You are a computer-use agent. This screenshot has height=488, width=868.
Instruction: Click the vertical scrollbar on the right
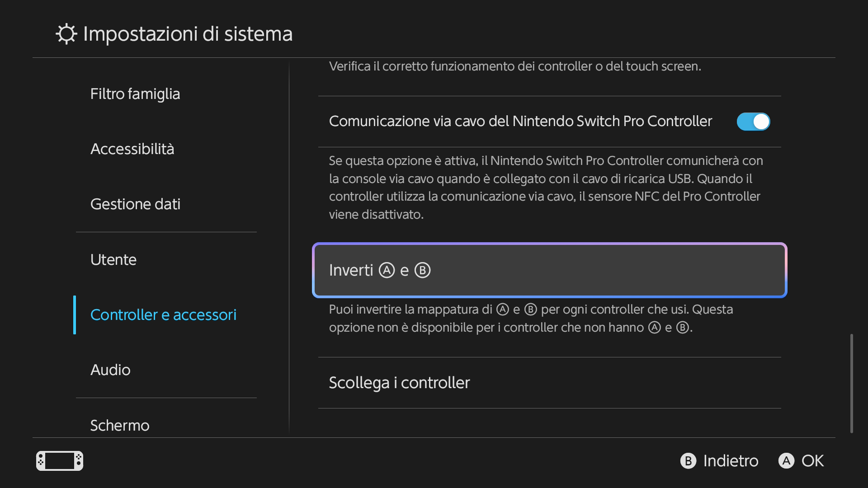[x=852, y=384]
